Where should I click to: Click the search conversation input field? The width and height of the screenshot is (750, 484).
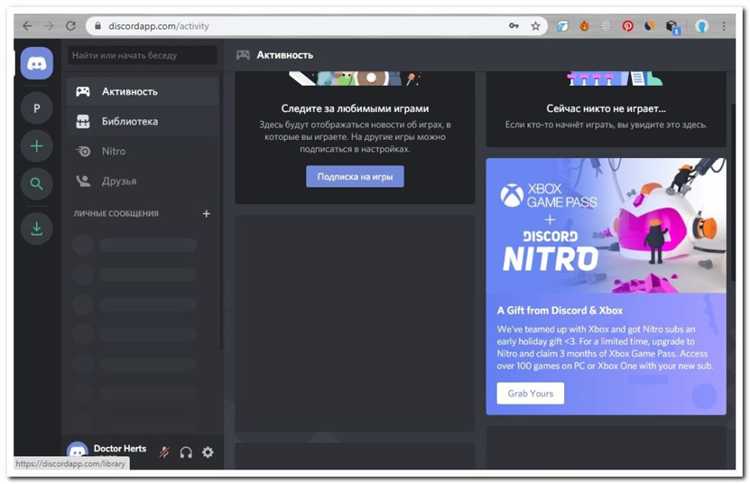pyautogui.click(x=143, y=55)
